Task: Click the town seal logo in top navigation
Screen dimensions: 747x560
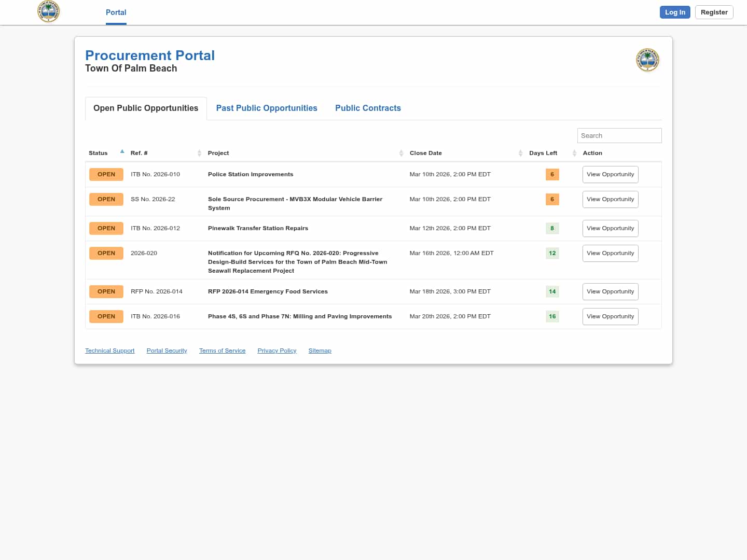Action: click(49, 11)
